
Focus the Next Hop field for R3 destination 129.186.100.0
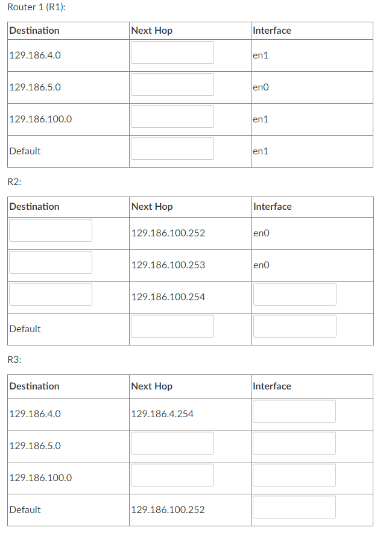click(172, 475)
